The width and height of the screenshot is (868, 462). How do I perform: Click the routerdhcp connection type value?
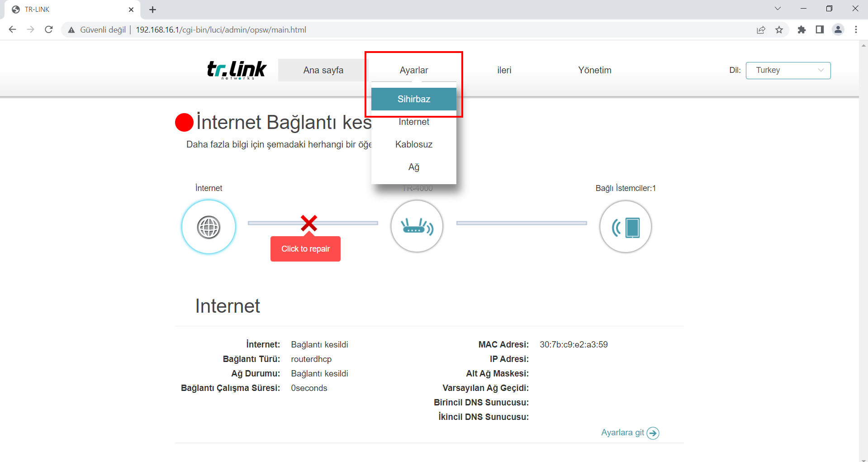point(311,359)
